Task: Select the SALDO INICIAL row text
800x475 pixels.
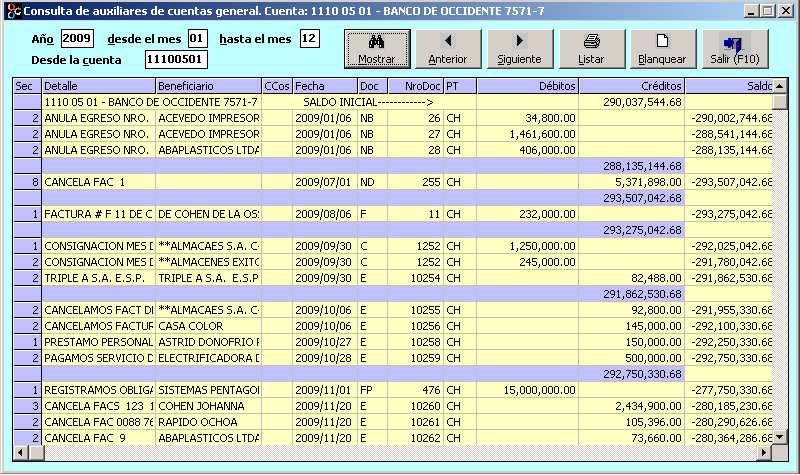Action: pyautogui.click(x=368, y=102)
